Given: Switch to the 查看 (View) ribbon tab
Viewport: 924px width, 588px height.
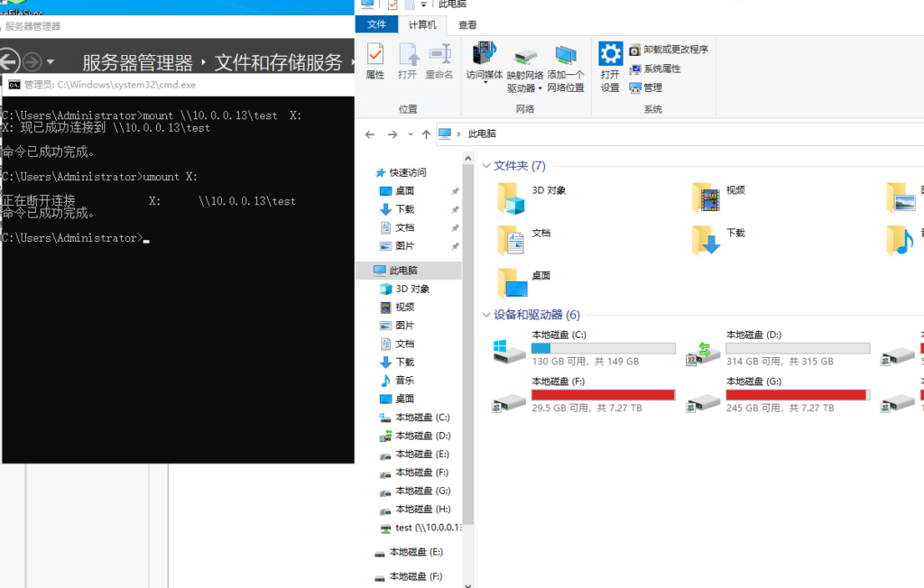Looking at the screenshot, I should pyautogui.click(x=468, y=25).
